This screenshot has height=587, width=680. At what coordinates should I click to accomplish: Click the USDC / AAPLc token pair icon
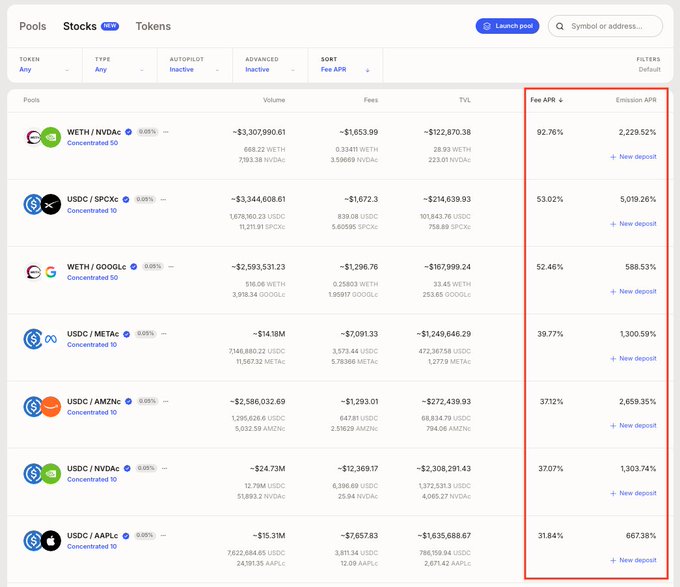click(x=42, y=541)
